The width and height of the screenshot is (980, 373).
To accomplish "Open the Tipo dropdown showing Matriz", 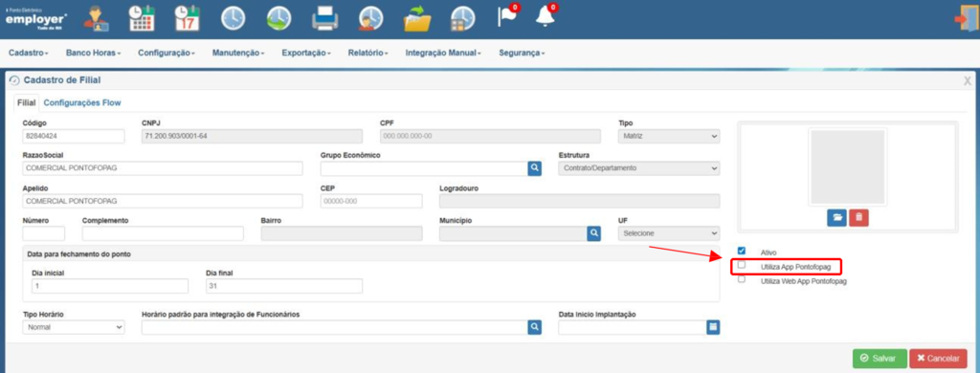I will click(669, 136).
